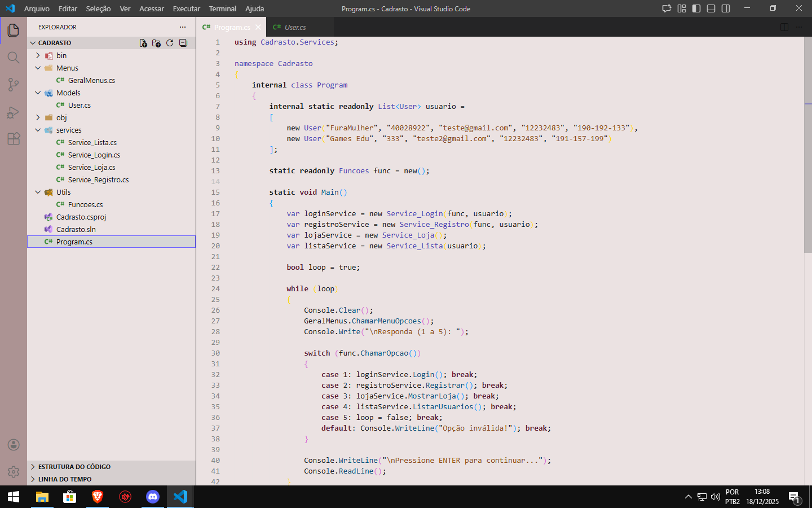Image resolution: width=812 pixels, height=508 pixels.
Task: Open the Seleção menu
Action: (x=98, y=8)
